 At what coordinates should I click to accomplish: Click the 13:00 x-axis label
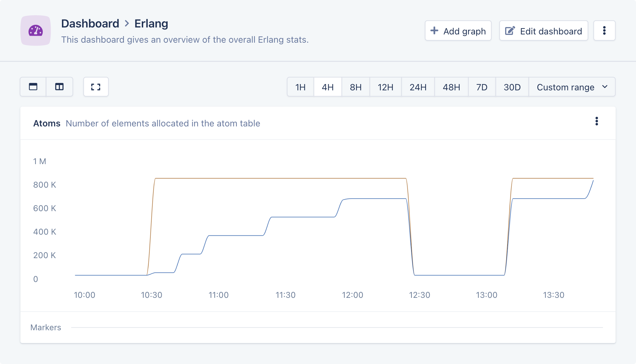(487, 295)
